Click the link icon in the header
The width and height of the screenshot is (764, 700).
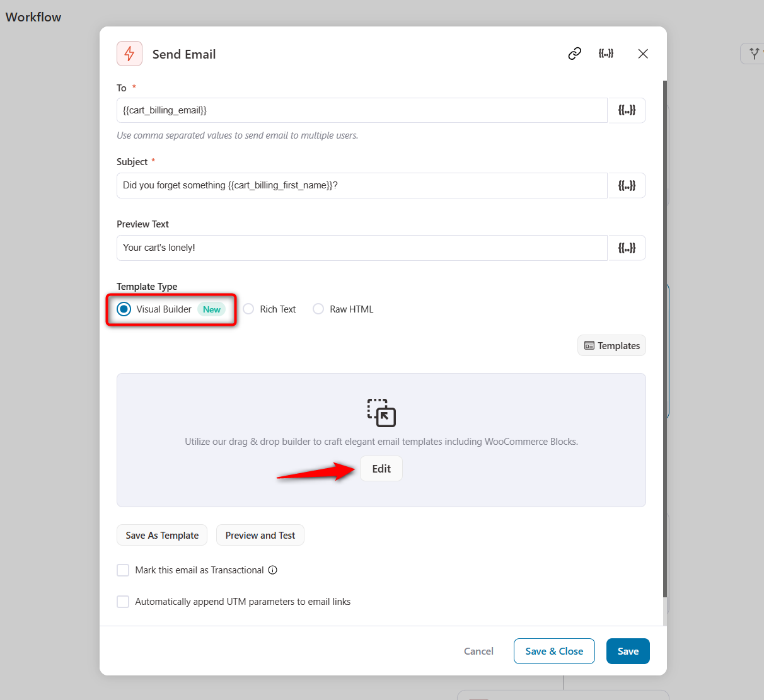574,54
